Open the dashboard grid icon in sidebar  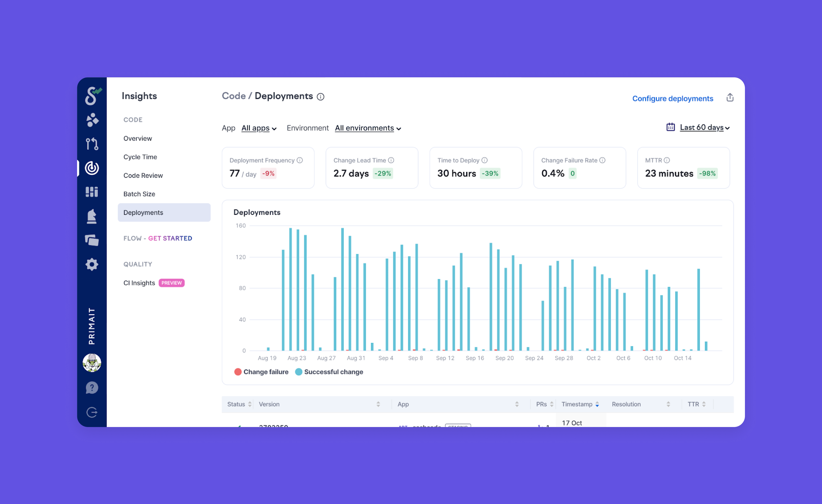coord(92,192)
